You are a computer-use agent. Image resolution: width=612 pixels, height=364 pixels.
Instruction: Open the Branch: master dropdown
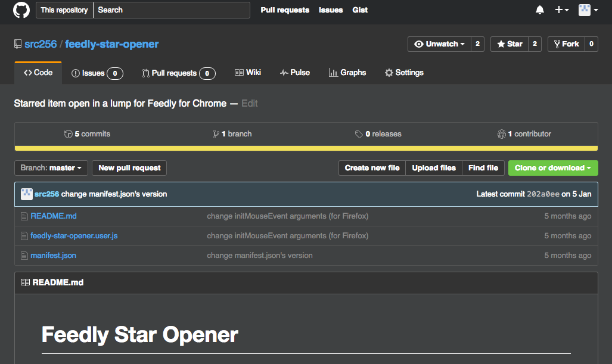[51, 168]
